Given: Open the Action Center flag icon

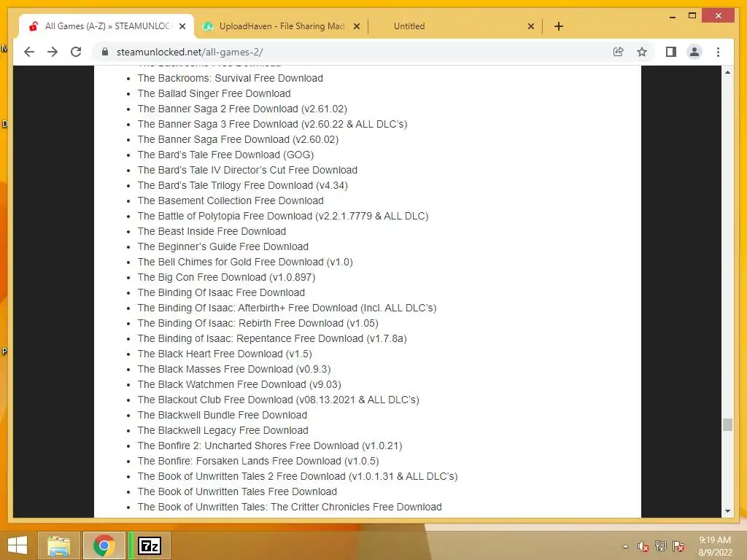Looking at the screenshot, I should [x=678, y=546].
